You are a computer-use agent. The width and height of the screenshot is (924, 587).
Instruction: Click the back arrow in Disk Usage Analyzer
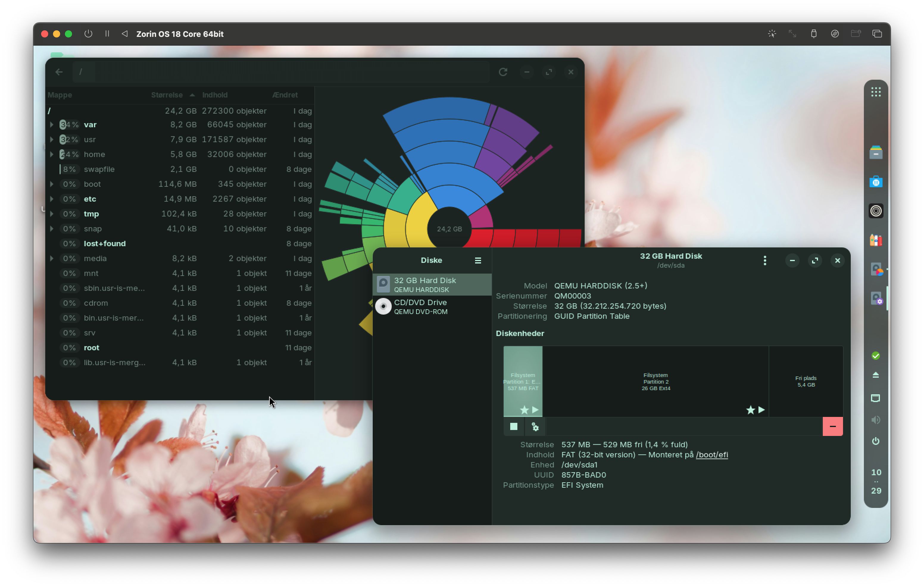[59, 72]
